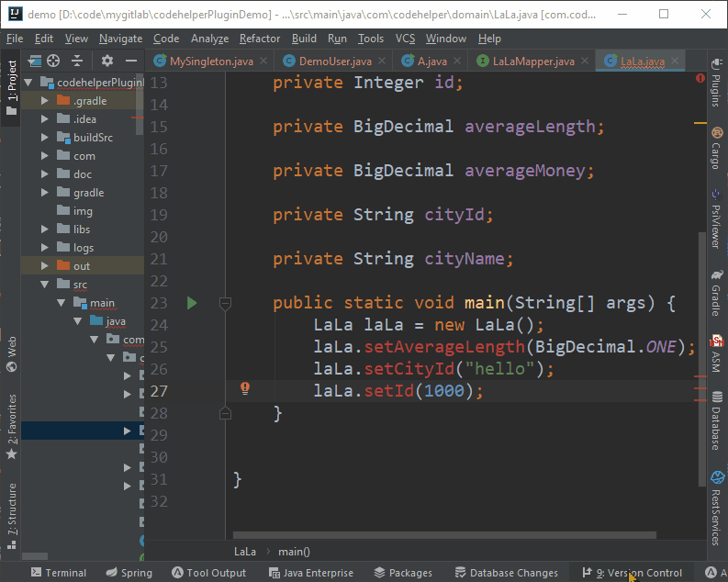Collapse the main folder in tree
728x582 pixels.
[62, 303]
